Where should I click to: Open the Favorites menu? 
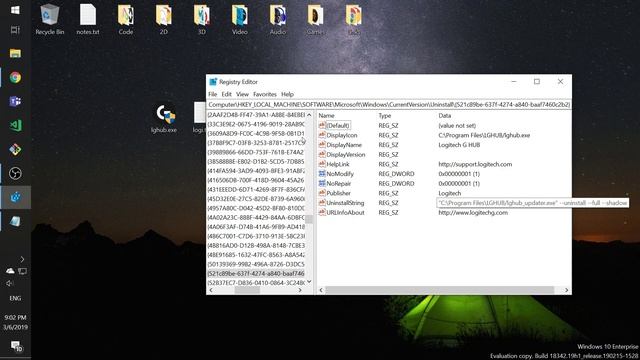264,94
